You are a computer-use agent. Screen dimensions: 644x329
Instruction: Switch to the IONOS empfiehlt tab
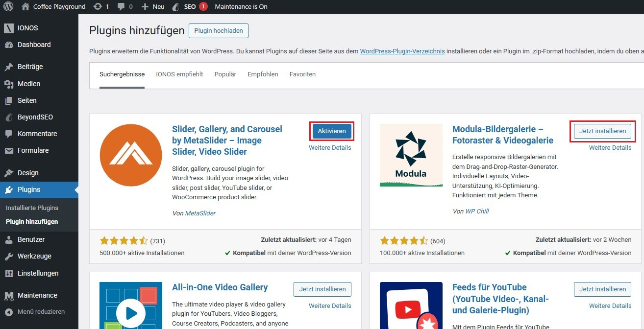click(179, 74)
